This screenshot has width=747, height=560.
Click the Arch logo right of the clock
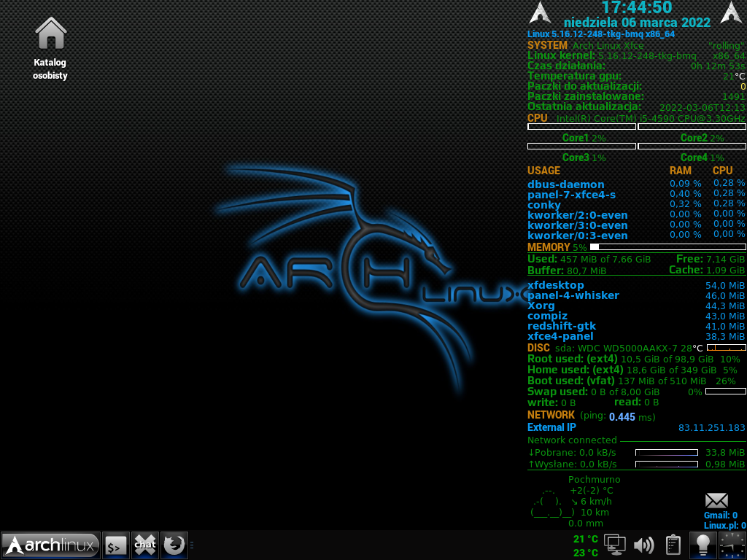tap(731, 12)
